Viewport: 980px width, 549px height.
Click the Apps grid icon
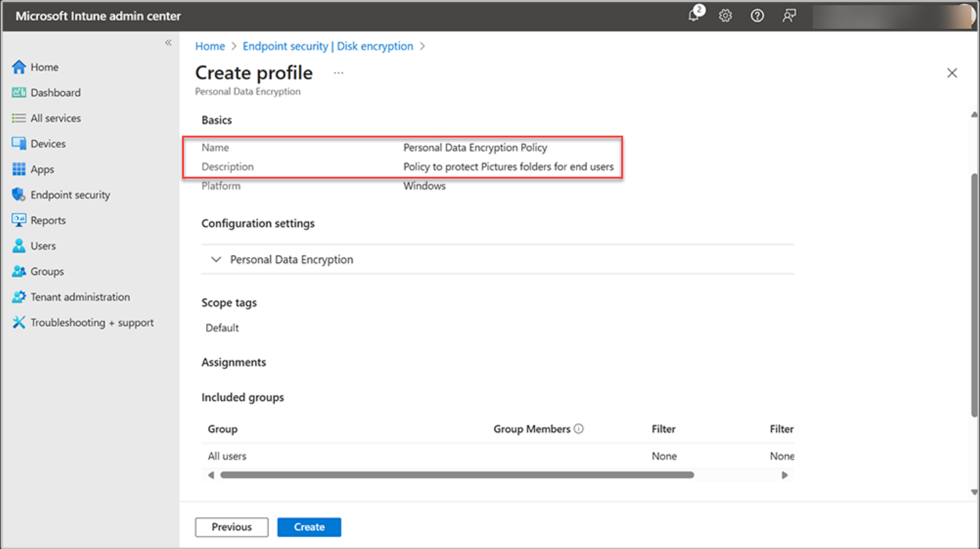point(19,169)
